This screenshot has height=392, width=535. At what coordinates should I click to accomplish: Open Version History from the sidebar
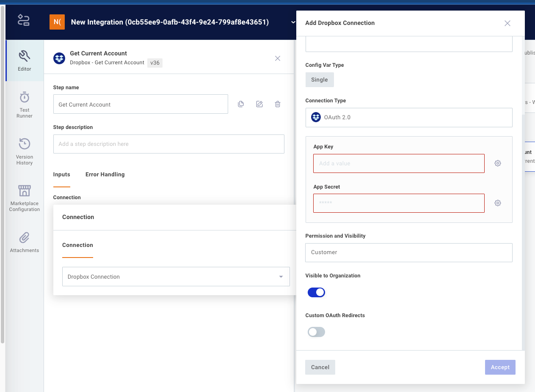point(24,150)
